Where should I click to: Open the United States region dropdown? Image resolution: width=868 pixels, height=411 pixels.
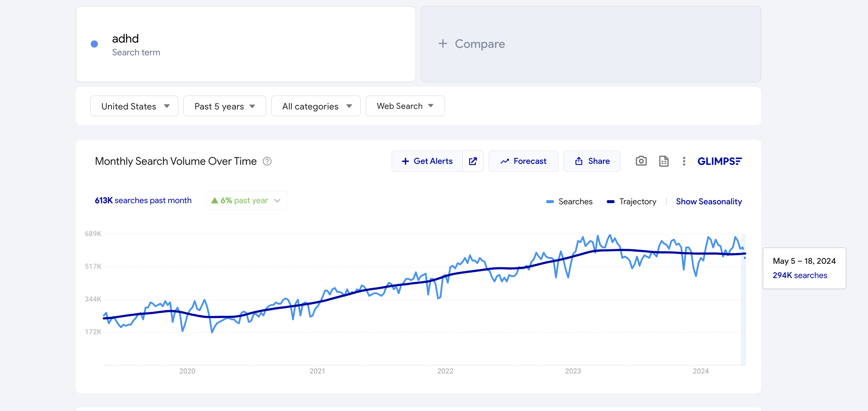tap(134, 106)
